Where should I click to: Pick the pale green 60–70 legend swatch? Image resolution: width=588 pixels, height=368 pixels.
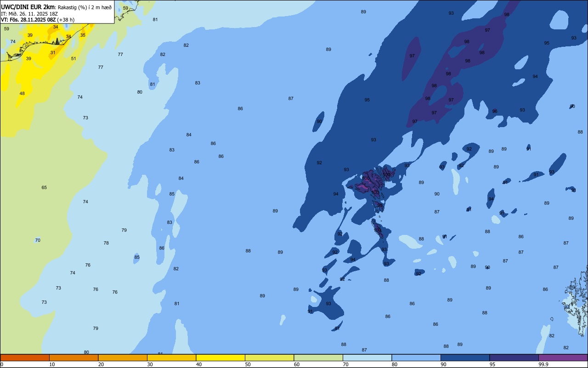(x=318, y=357)
